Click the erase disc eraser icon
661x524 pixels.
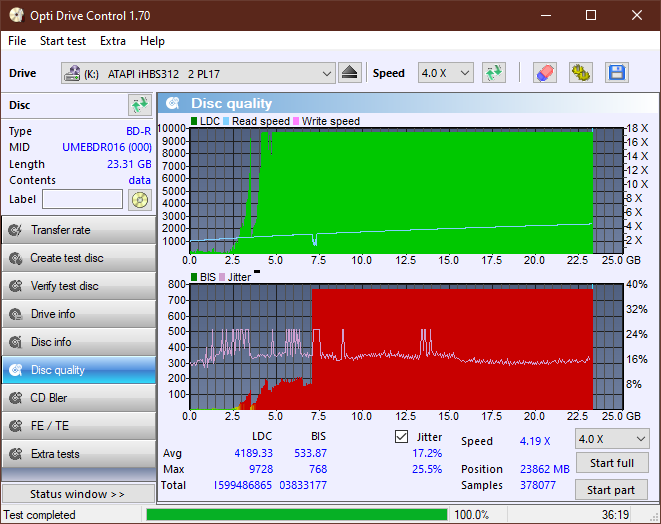point(545,73)
